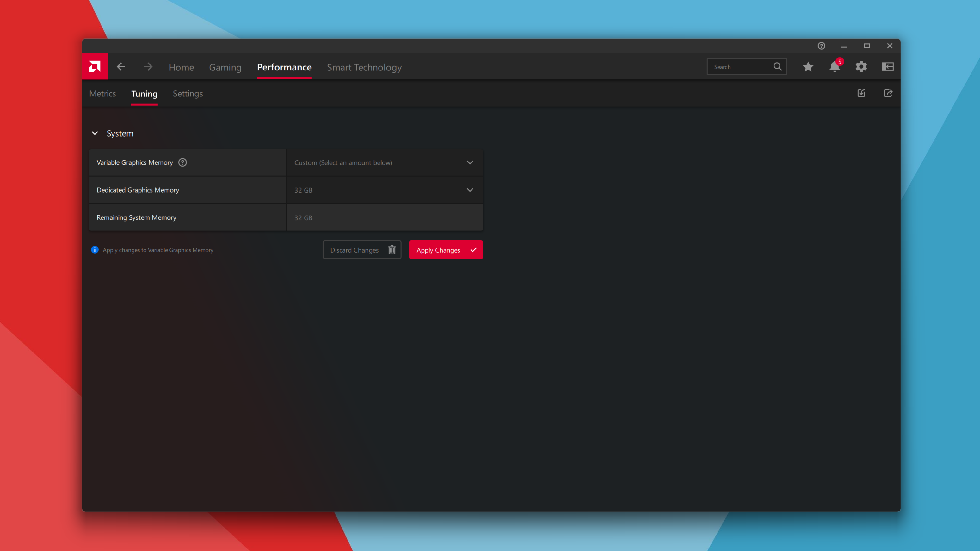Screen dimensions: 980x551
Task: Click the Discard Changes button
Action: (362, 250)
